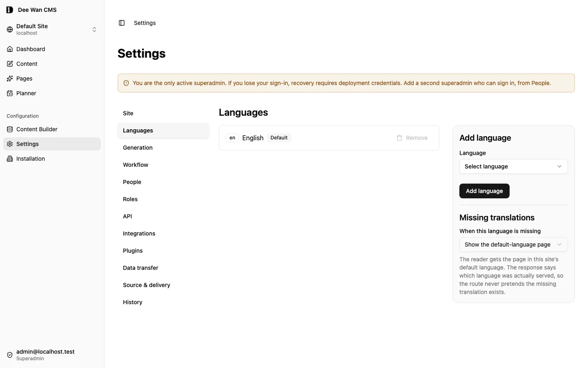Go to Content in the sidebar
This screenshot has height=368, width=588.
(x=52, y=64)
